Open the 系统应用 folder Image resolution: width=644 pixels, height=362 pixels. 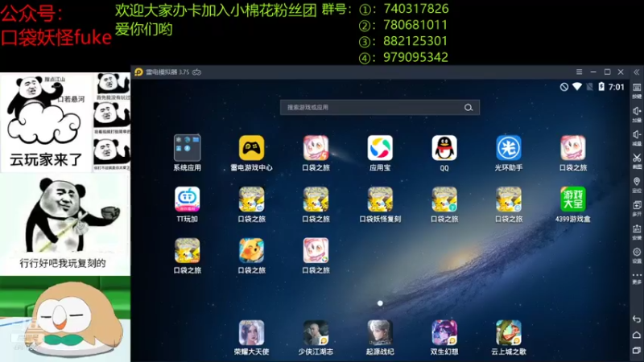(x=188, y=148)
